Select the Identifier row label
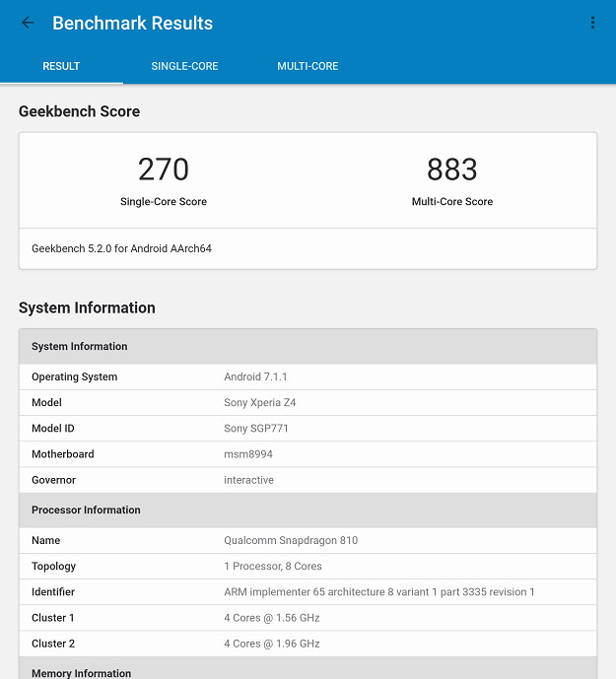 pyautogui.click(x=53, y=592)
